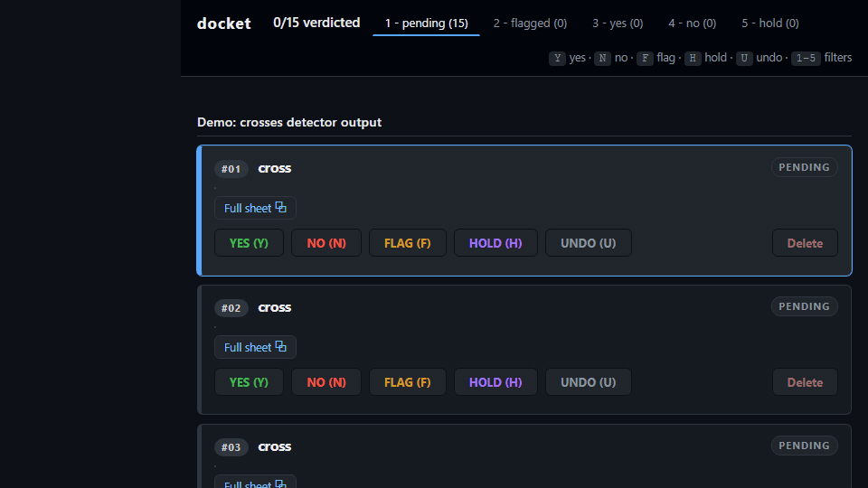Click the PENDING status pill on #02
Viewport: 868px width, 488px height.
(805, 306)
